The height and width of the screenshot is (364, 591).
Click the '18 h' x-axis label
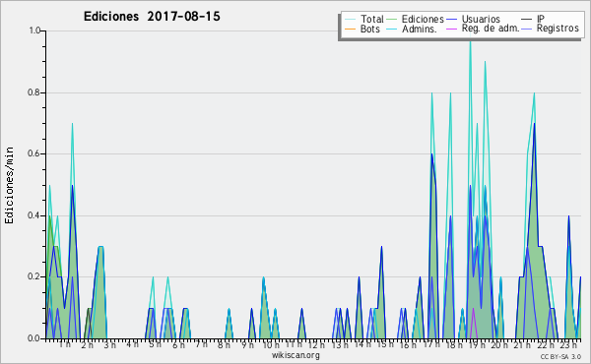454,345
